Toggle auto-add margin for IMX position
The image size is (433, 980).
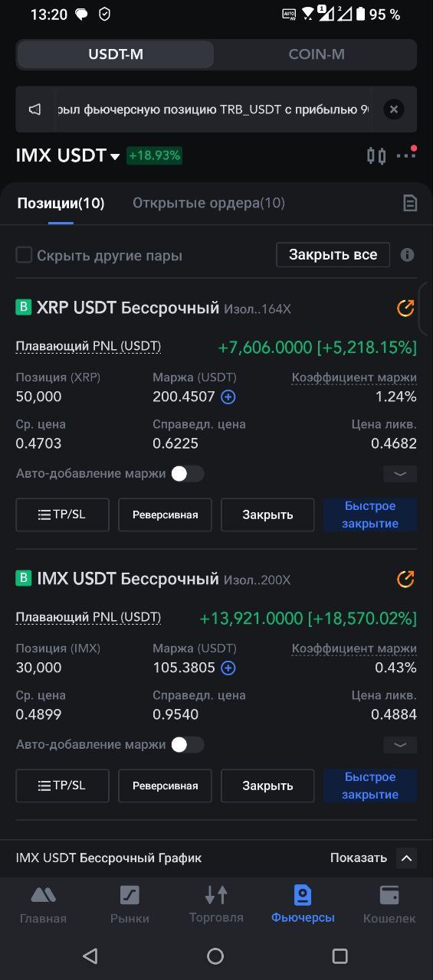point(187,744)
